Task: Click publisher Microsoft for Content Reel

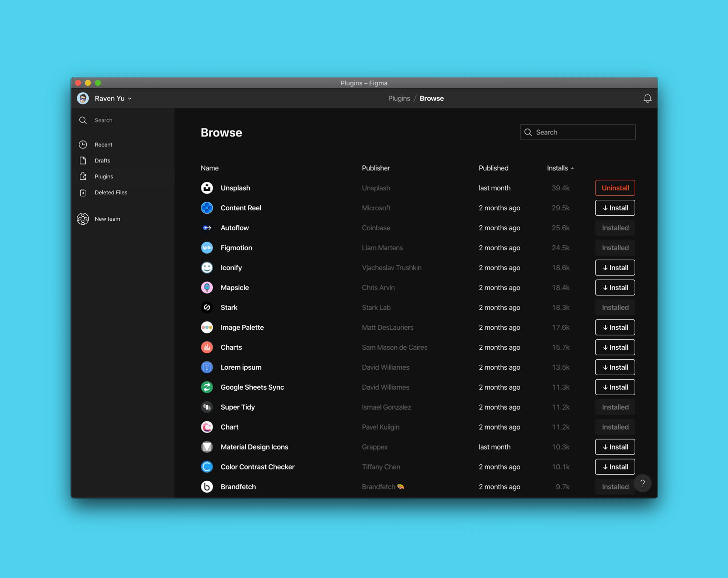Action: point(376,208)
